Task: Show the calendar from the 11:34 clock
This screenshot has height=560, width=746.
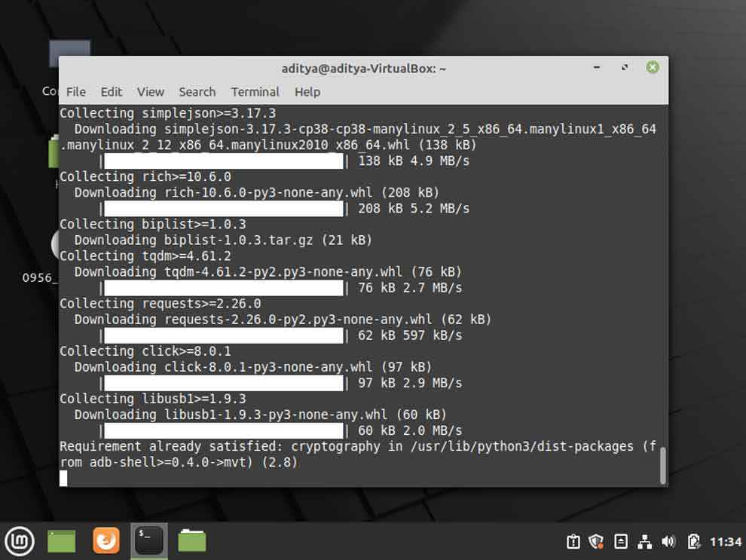Action: pos(725,542)
